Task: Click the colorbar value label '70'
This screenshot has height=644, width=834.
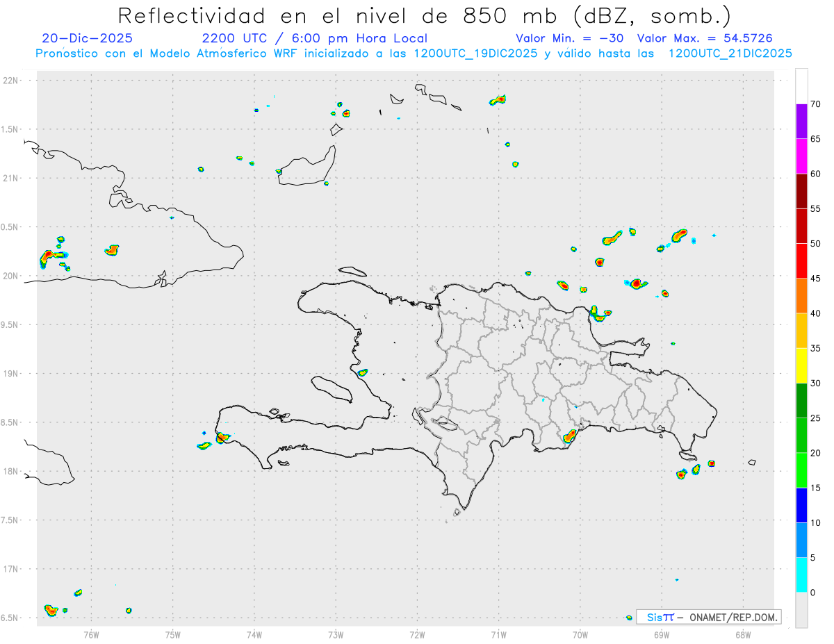Action: click(x=815, y=104)
